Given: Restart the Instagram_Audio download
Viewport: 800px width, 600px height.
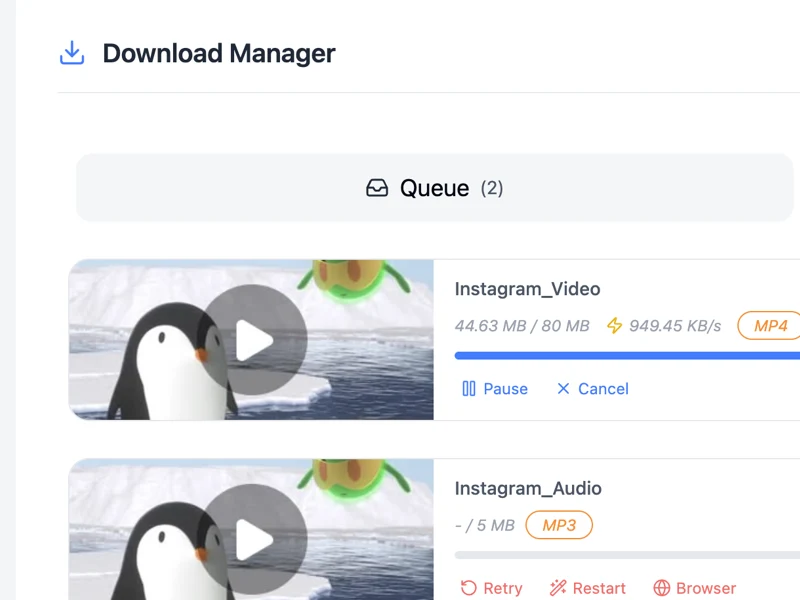Looking at the screenshot, I should click(588, 588).
